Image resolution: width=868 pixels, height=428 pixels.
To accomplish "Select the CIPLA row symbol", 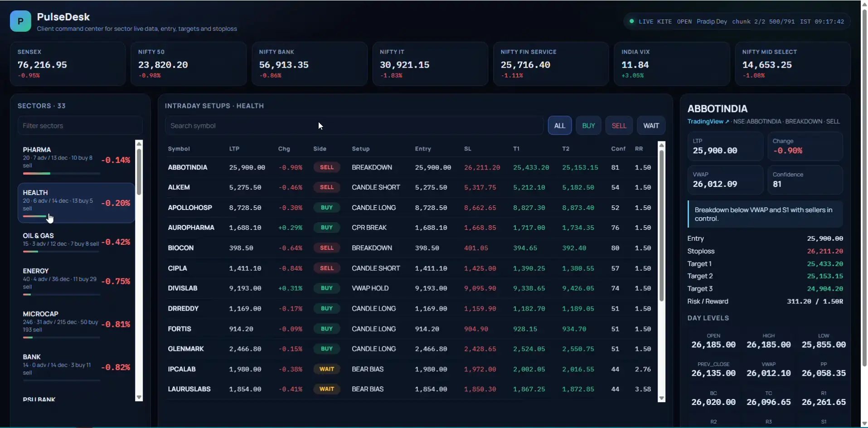I will [177, 268].
